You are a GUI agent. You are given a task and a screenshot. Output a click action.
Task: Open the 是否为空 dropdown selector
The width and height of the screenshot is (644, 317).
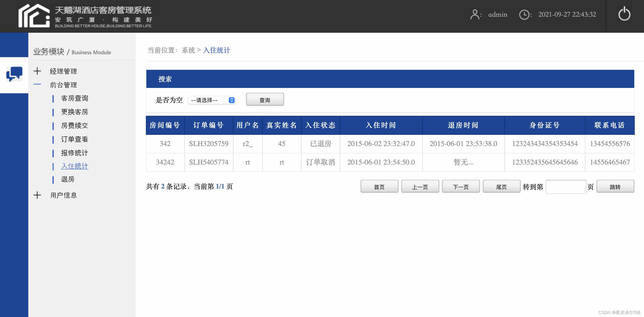point(212,100)
